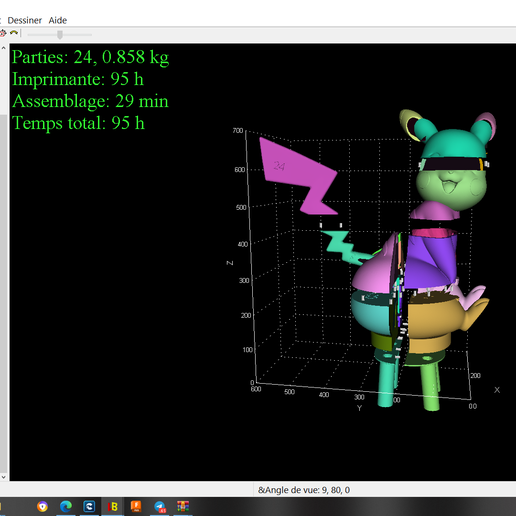Select the light green face part

(450, 190)
